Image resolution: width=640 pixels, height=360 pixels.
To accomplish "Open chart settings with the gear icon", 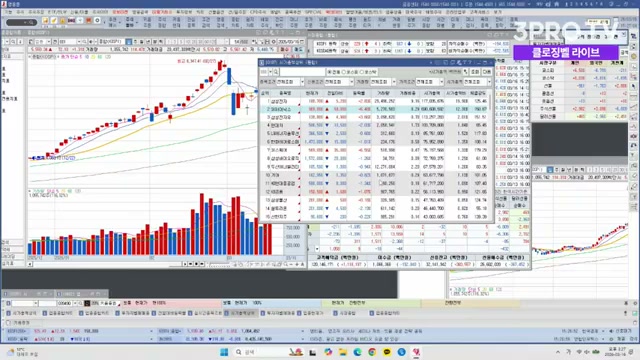I will [273, 42].
